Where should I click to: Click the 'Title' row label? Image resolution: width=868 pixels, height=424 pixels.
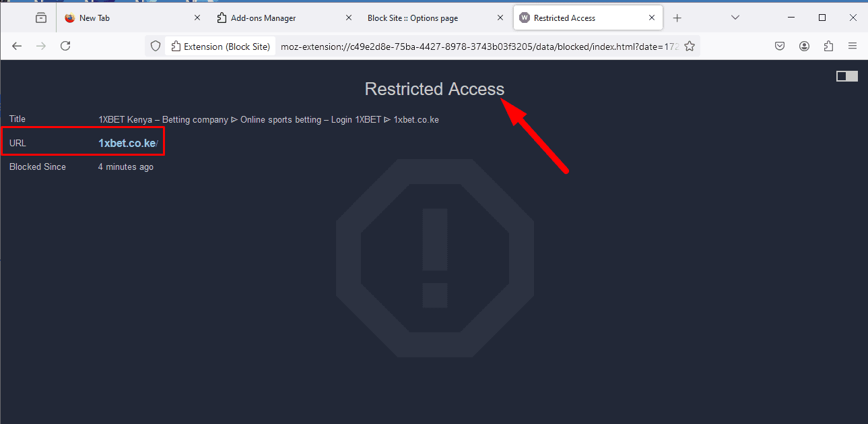[x=18, y=119]
